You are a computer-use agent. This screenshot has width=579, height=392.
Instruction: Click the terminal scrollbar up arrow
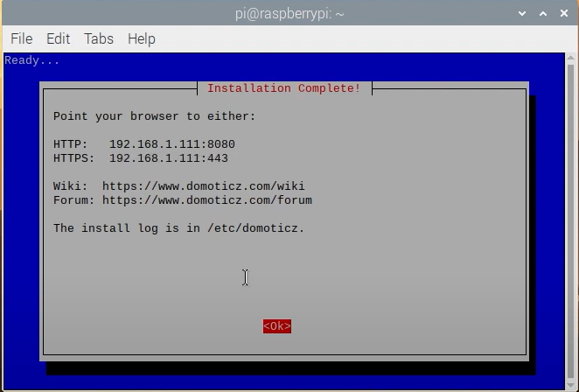tap(570, 58)
